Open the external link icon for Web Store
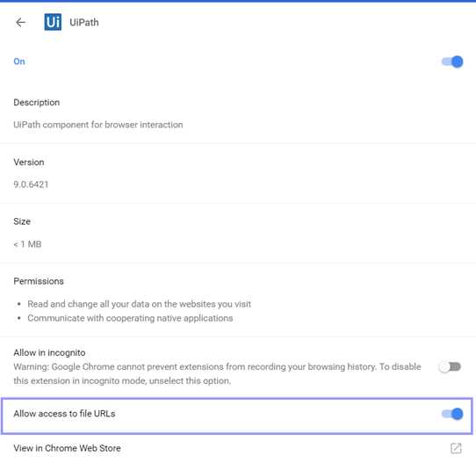The image size is (476, 463). pyautogui.click(x=456, y=448)
